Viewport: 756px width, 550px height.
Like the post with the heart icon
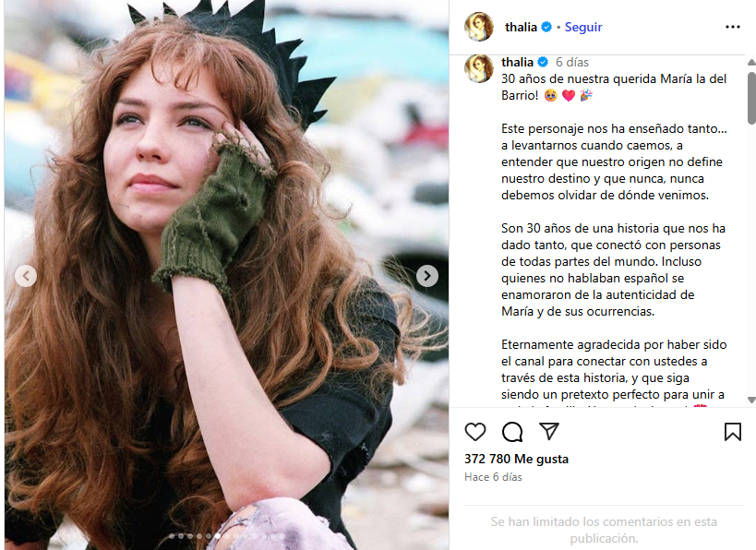point(474,432)
